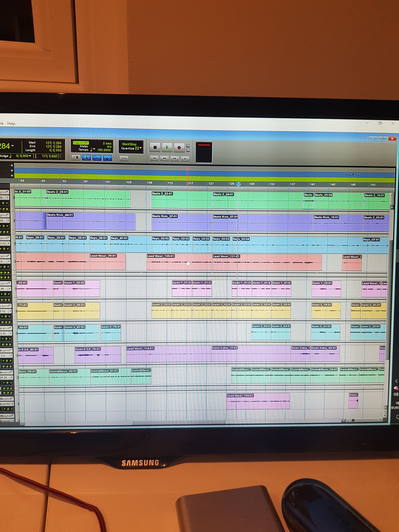Open the output fader icon next to volume -10
This screenshot has width=399, height=532.
click(x=10, y=289)
